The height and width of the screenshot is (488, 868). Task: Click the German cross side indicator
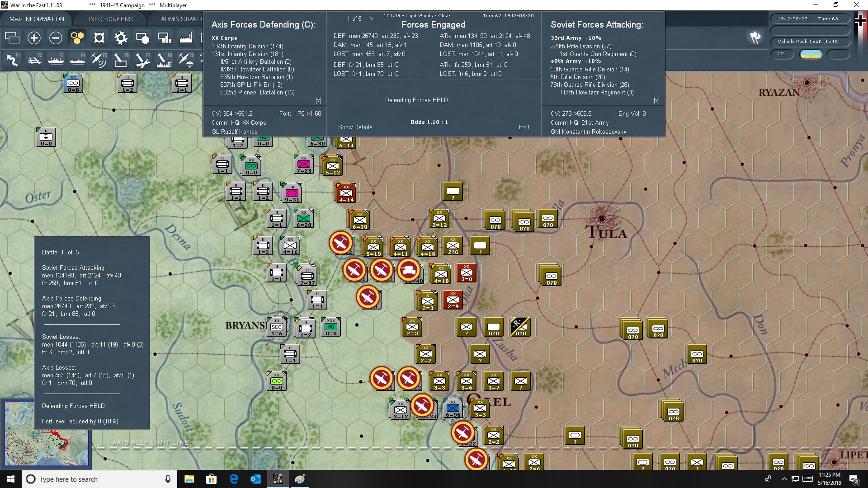860,21
